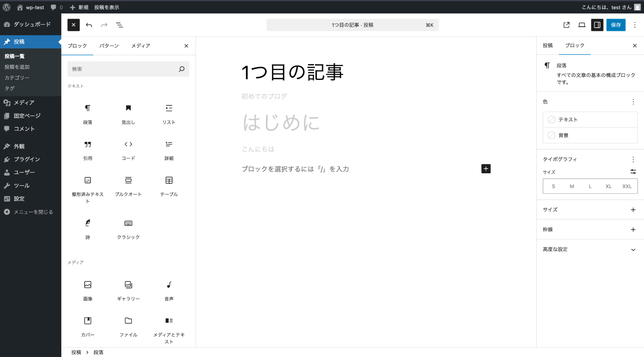Screen dimensions: 644x357
Task: Open the document overview list icon
Action: [x=119, y=25]
